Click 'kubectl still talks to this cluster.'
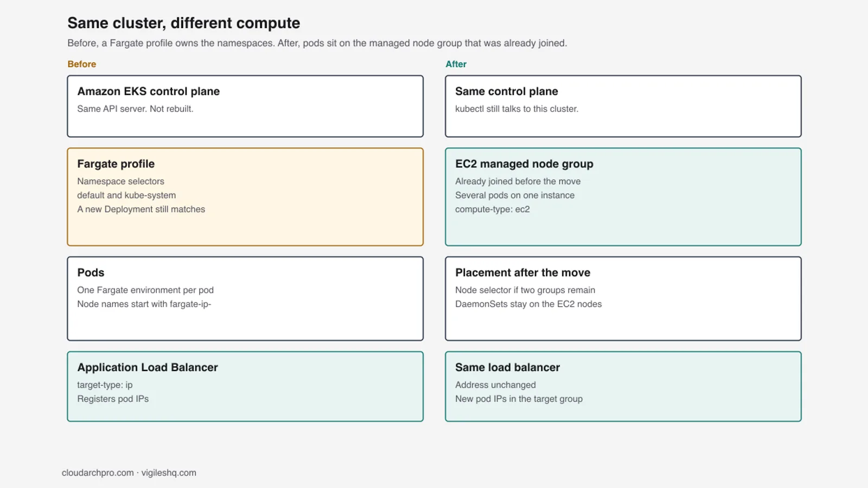The height and width of the screenshot is (488, 868). pyautogui.click(x=516, y=108)
